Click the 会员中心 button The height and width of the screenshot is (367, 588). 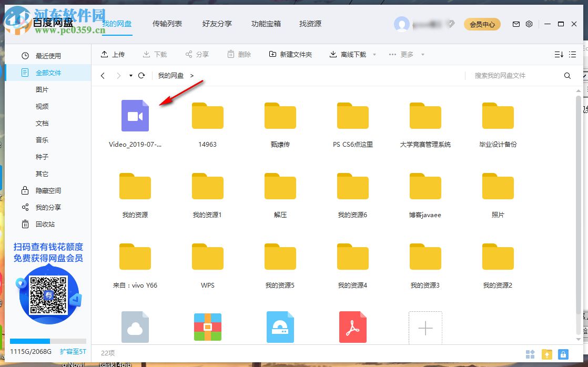pyautogui.click(x=482, y=24)
